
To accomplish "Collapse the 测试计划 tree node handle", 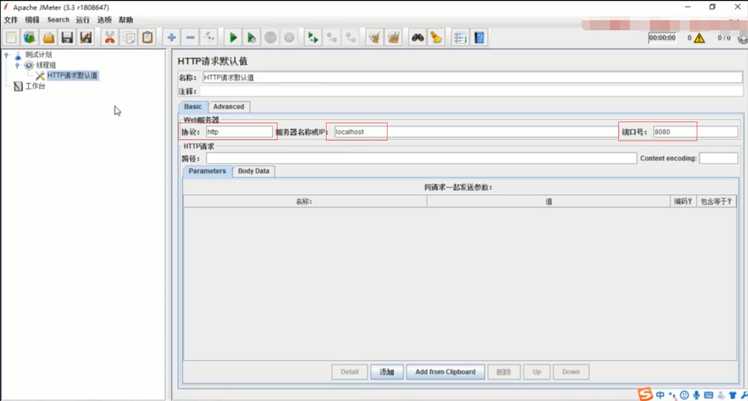I will tap(7, 55).
